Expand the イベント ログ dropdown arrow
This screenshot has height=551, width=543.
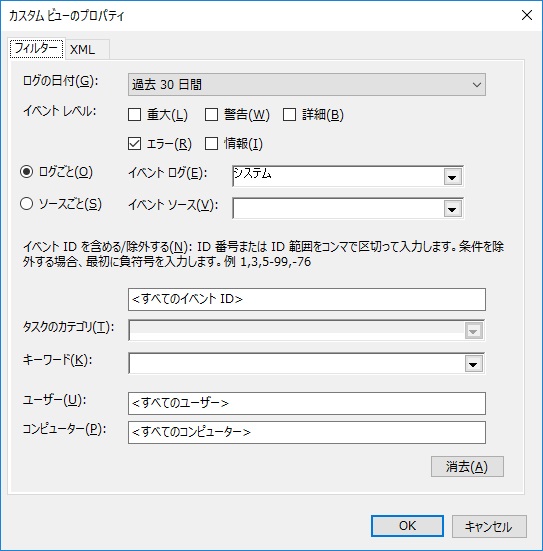[x=452, y=177]
